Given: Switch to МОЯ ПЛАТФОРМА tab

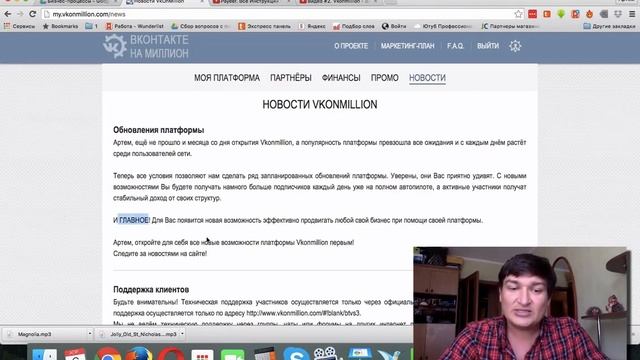Looking at the screenshot, I should coord(227,78).
